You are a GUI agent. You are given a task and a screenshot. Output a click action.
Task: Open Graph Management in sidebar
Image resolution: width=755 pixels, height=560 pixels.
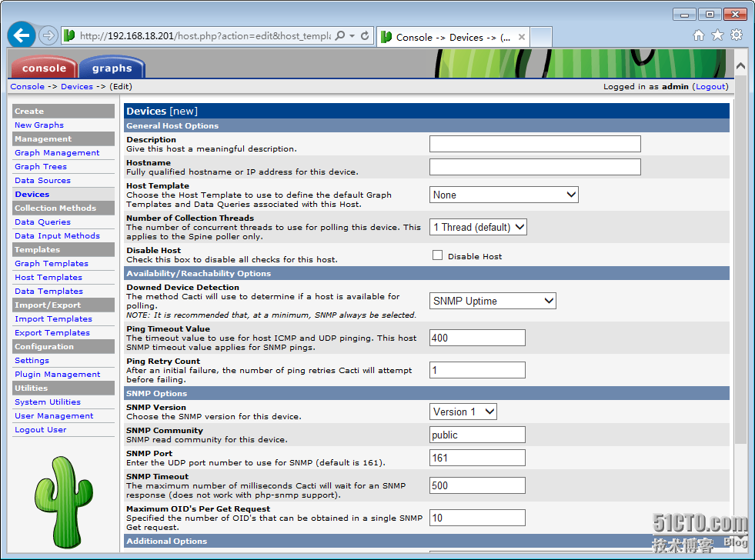click(x=57, y=153)
